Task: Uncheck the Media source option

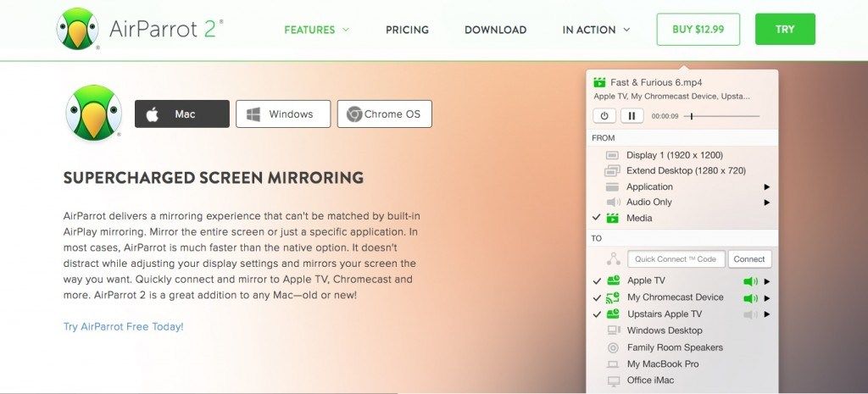Action: coord(597,218)
